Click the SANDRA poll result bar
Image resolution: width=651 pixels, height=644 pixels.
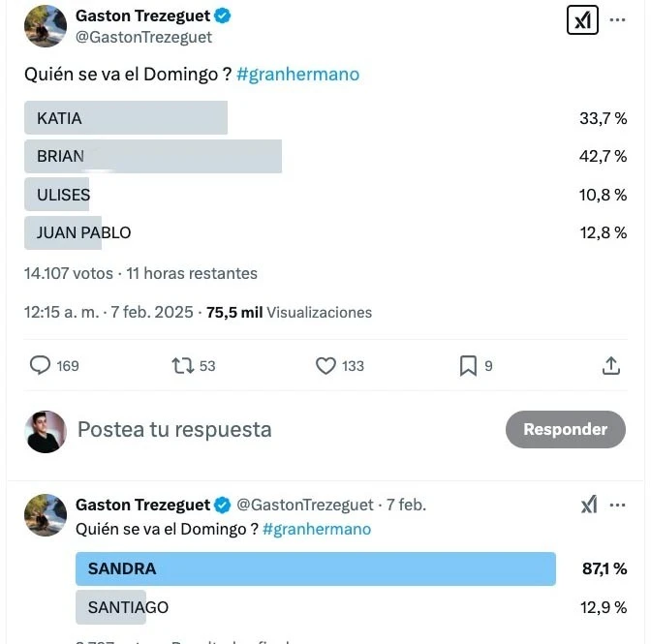coord(316,569)
